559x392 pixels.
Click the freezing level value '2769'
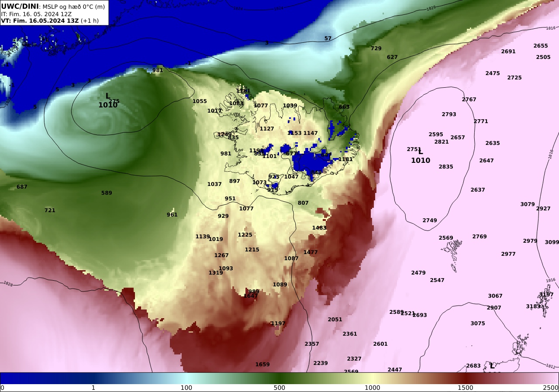click(480, 237)
